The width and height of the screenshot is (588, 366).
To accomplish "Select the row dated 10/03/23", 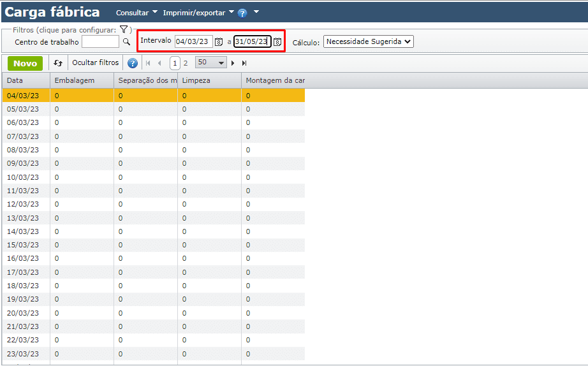I will coord(23,177).
